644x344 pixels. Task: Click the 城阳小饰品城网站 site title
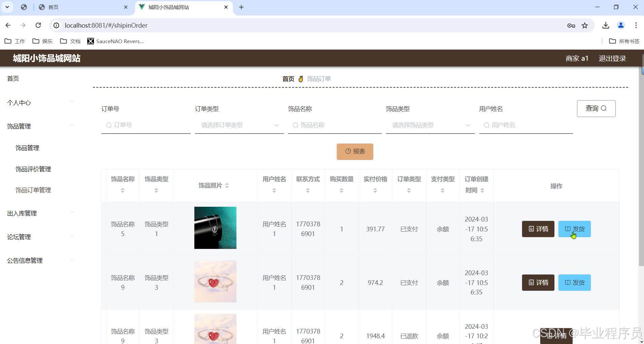pos(46,58)
